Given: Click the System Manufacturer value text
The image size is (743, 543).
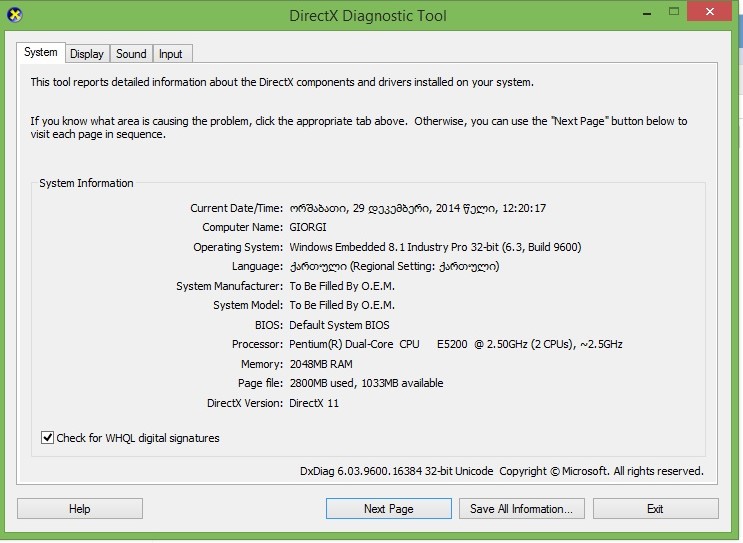Looking at the screenshot, I should click(x=342, y=286).
